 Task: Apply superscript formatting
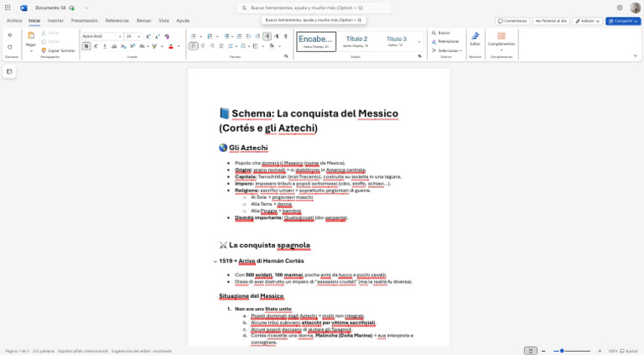click(132, 46)
